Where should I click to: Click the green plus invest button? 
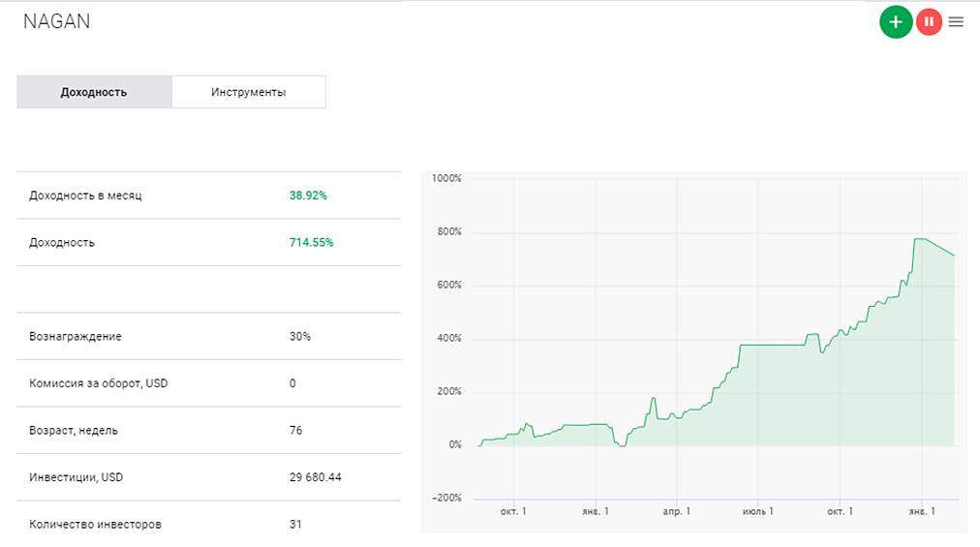[896, 21]
